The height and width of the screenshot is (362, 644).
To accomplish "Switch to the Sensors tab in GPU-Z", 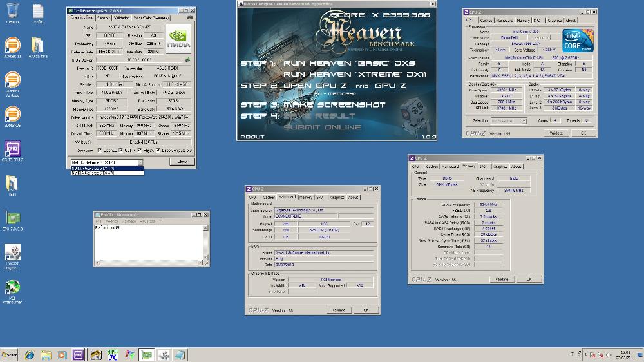I will coord(104,17).
